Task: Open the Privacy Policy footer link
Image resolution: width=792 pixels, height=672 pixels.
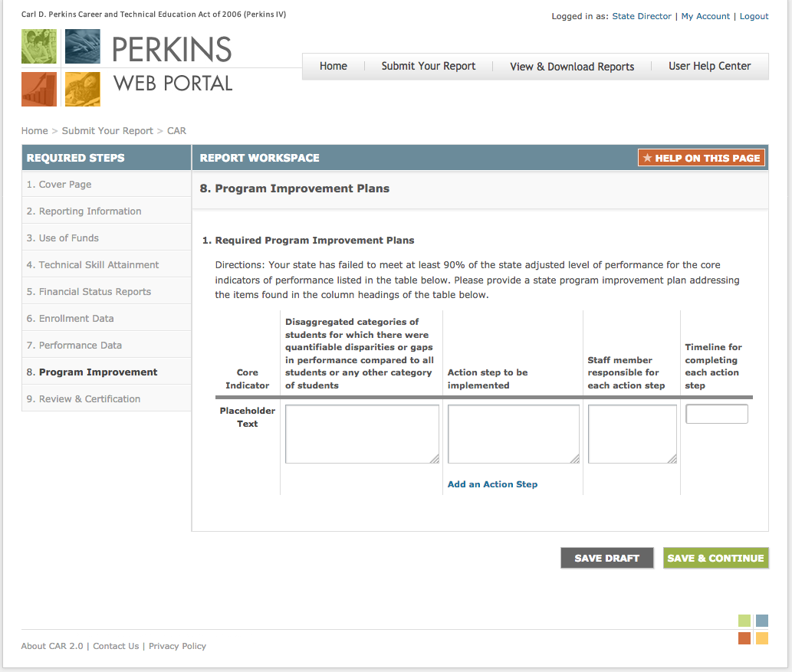Action: click(177, 646)
